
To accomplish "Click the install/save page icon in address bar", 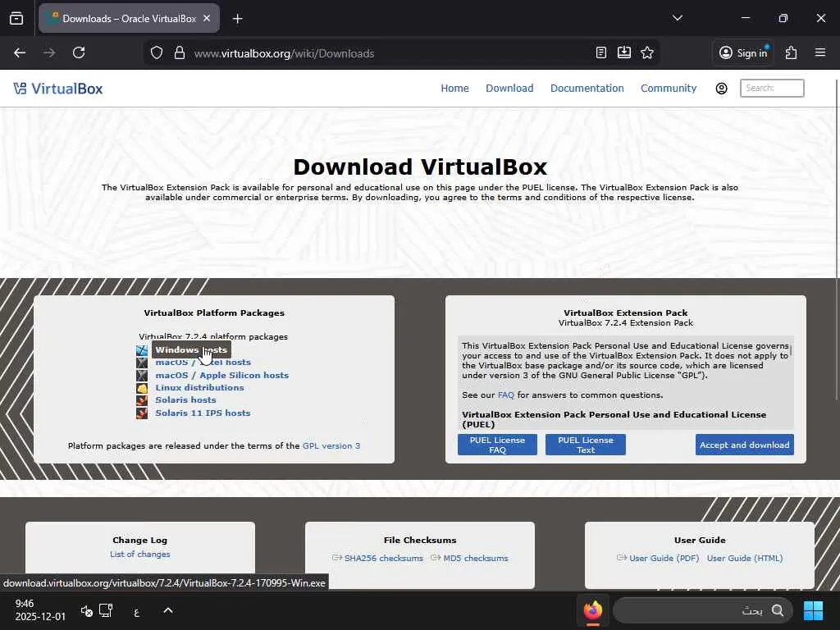I will [x=624, y=52].
